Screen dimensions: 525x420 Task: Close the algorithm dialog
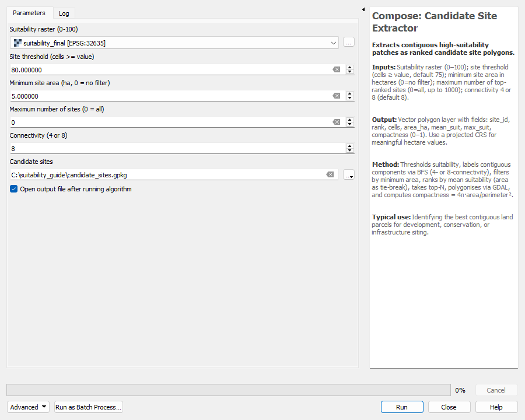(449, 407)
